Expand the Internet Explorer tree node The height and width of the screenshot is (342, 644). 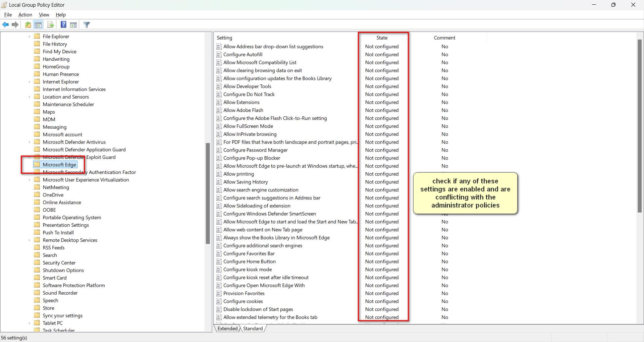29,81
